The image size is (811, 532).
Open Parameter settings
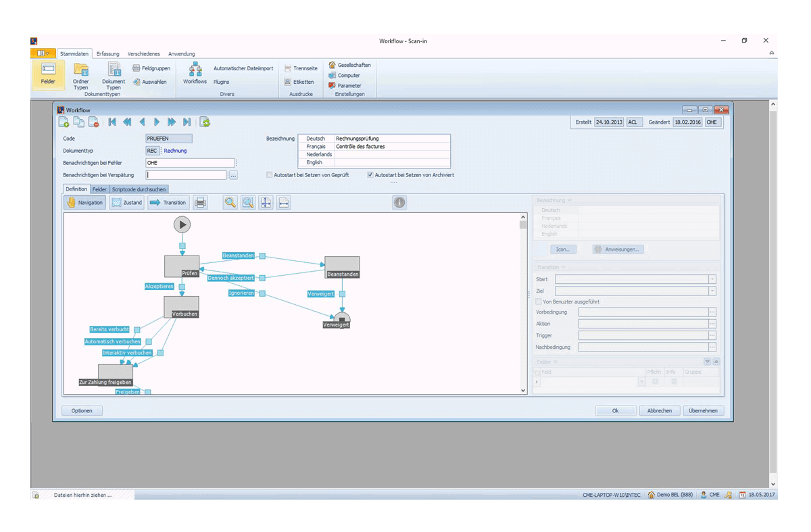[345, 85]
